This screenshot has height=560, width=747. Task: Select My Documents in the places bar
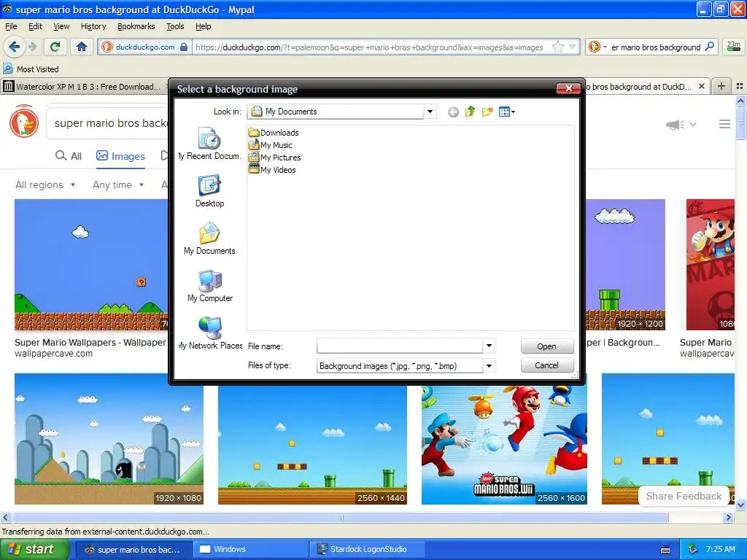click(x=209, y=238)
